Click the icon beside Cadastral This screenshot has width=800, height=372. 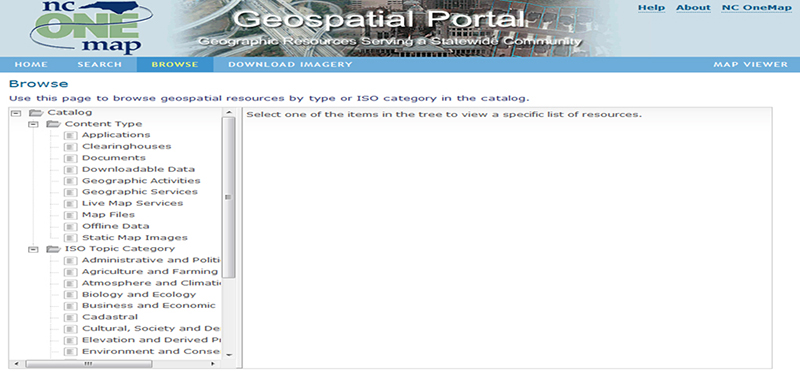[71, 317]
